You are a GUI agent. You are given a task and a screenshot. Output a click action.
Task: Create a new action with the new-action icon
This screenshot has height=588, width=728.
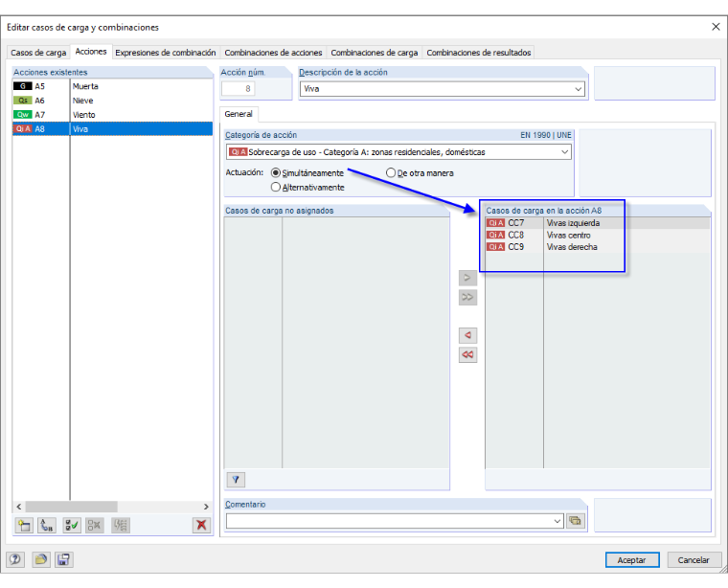point(24,526)
